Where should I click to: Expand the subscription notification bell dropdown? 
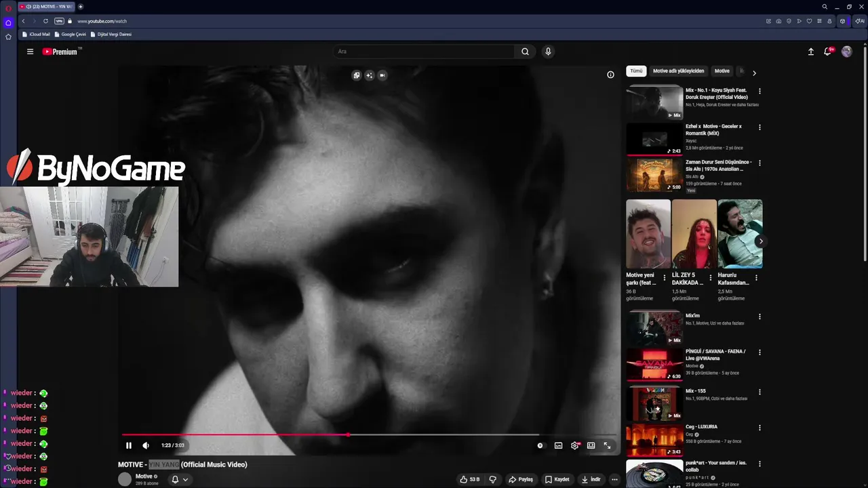(x=180, y=479)
